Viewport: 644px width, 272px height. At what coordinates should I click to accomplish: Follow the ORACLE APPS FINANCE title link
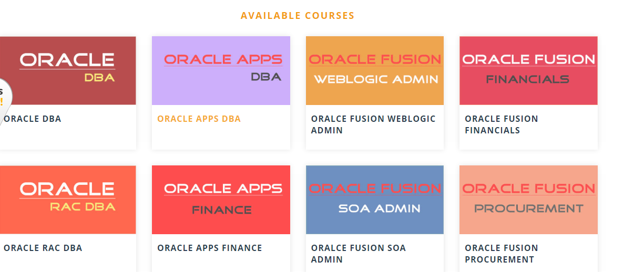coord(210,248)
